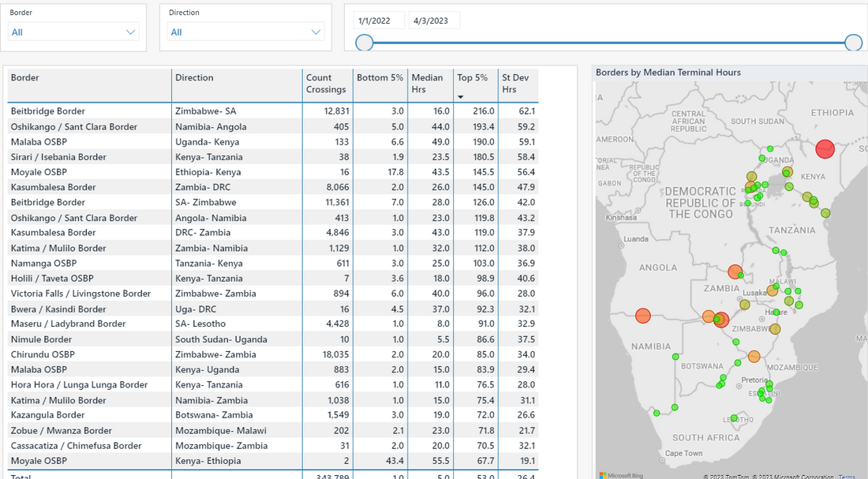This screenshot has height=479, width=868.
Task: Click the start date field 1/1/2022
Action: [376, 20]
